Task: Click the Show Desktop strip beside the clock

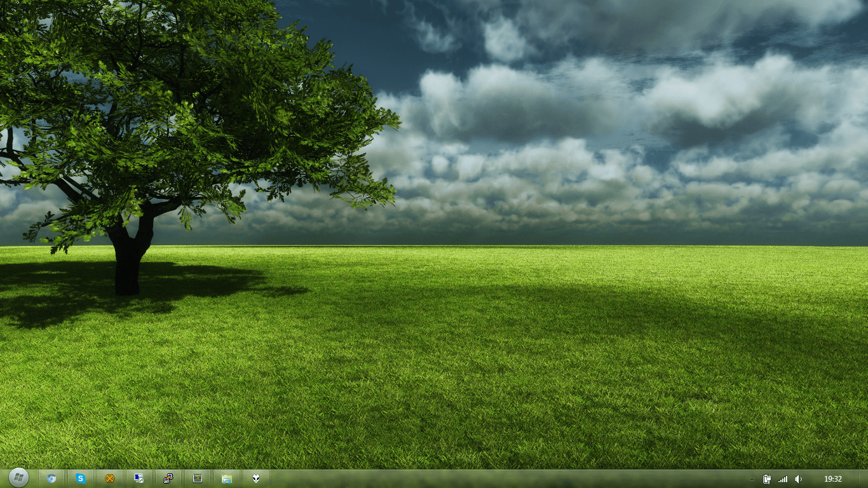Action: pos(864,479)
